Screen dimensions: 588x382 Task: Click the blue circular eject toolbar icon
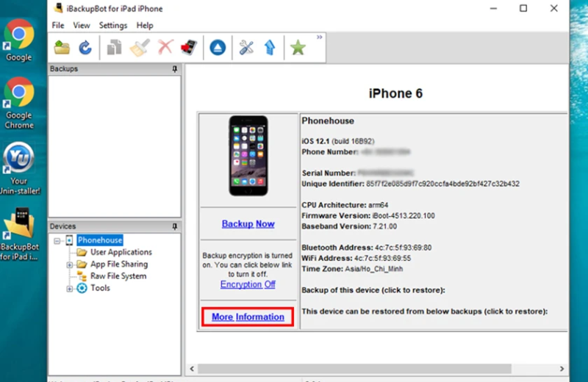pos(218,48)
